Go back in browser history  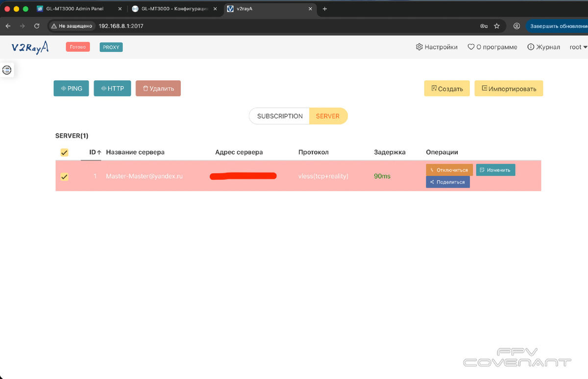click(8, 26)
